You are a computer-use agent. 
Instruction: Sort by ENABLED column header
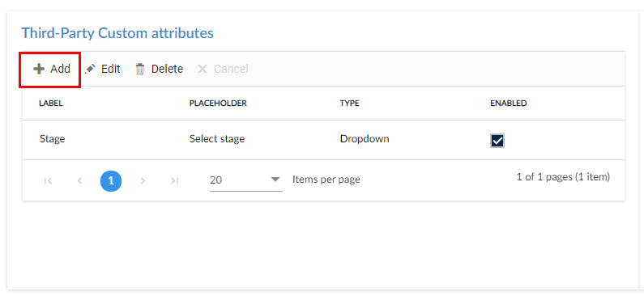point(509,104)
